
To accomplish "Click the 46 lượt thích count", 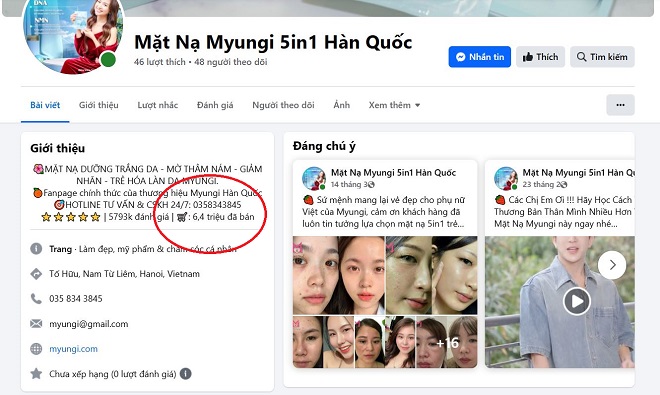I will coord(160,62).
